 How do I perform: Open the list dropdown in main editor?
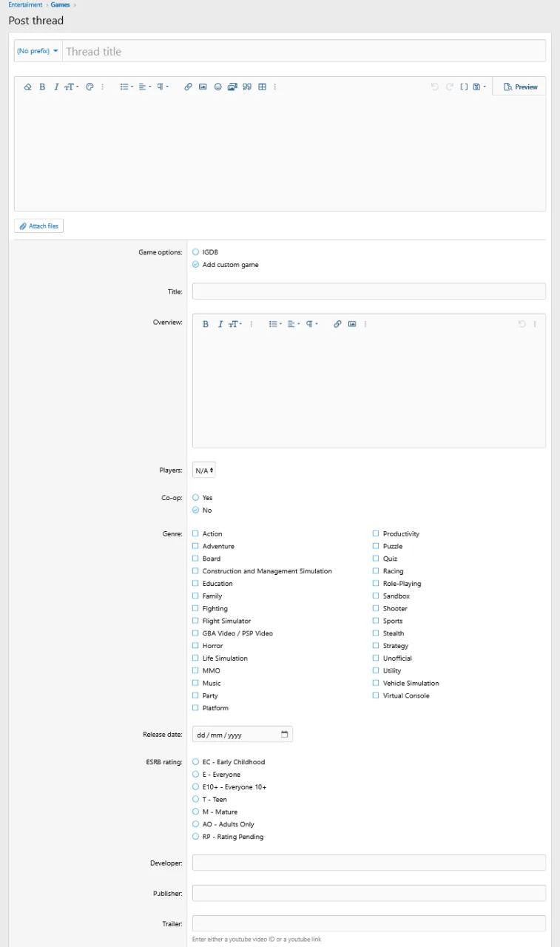(x=126, y=87)
